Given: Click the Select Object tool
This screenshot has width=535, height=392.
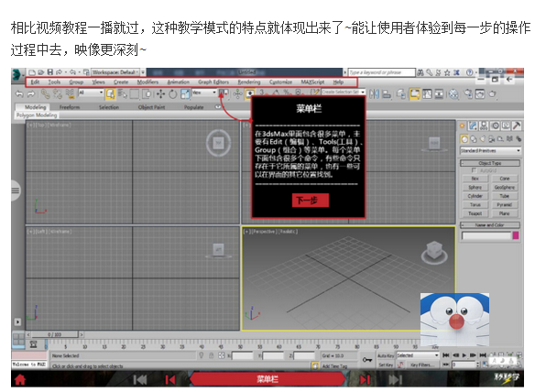Looking at the screenshot, I should [x=110, y=93].
